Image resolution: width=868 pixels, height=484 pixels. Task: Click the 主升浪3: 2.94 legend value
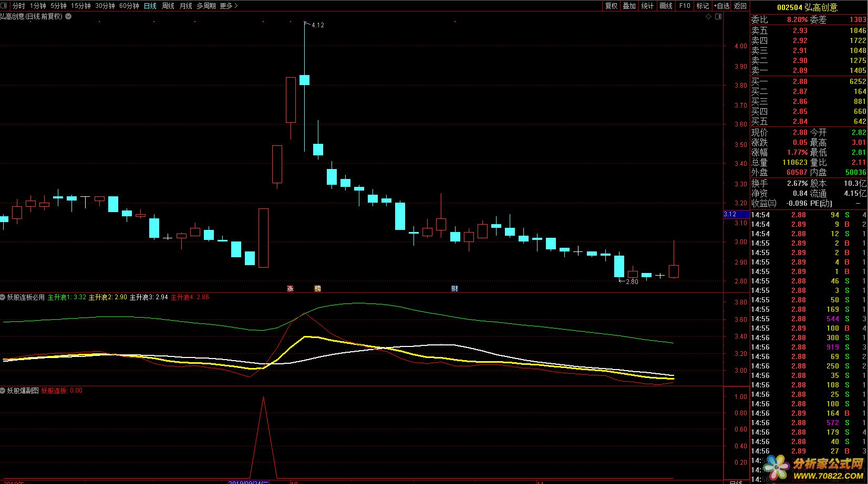149,297
